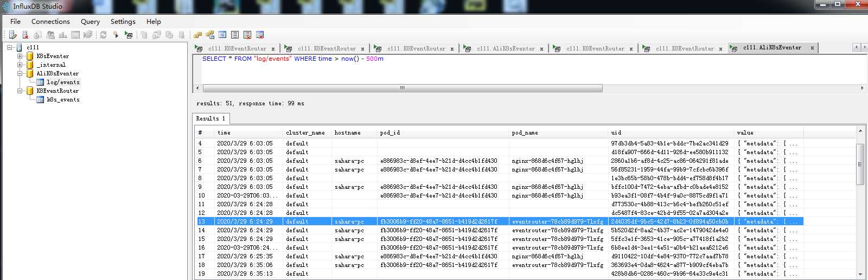Image resolution: width=868 pixels, height=280 pixels.
Task: Click the pod_name column header
Action: click(x=558, y=132)
